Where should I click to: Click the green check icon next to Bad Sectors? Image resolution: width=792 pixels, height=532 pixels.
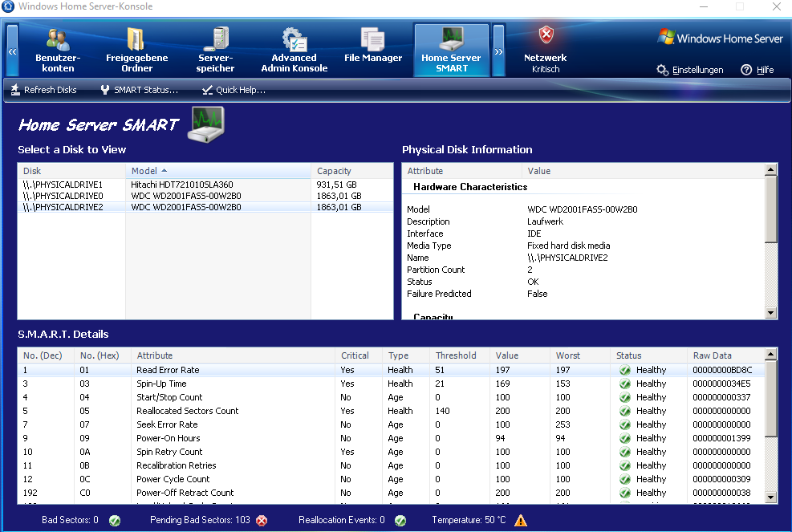115,521
